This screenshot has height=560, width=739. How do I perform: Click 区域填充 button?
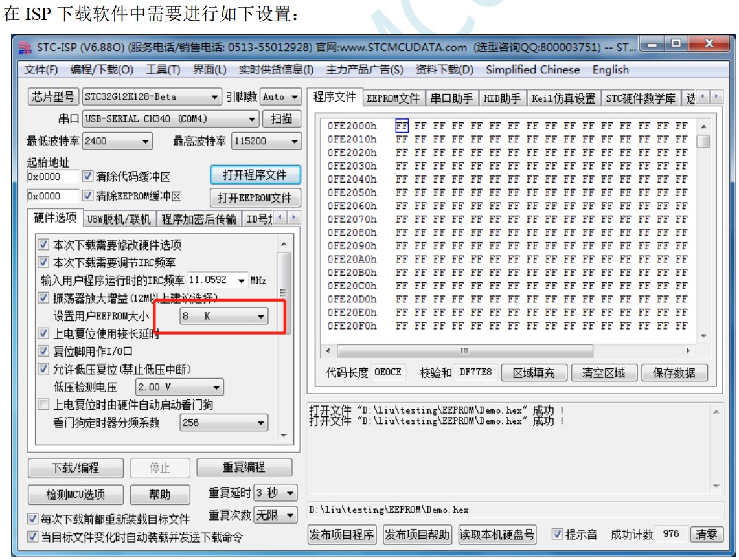click(534, 373)
